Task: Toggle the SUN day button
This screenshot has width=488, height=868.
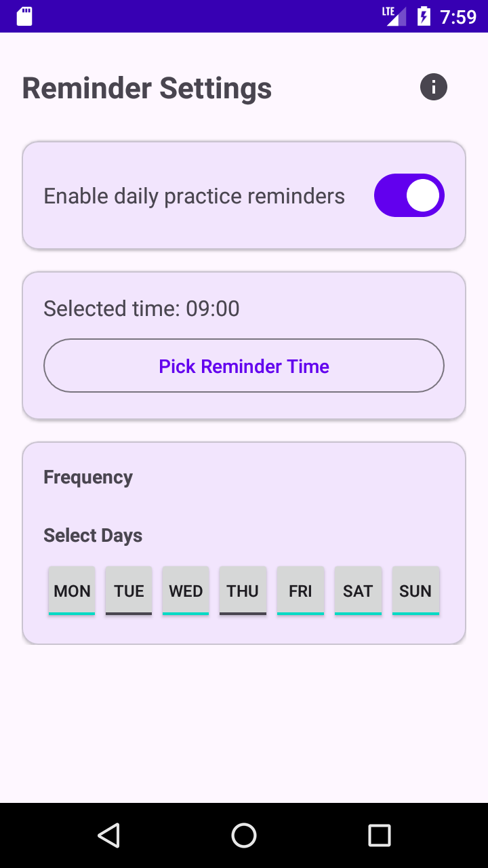Action: (415, 591)
